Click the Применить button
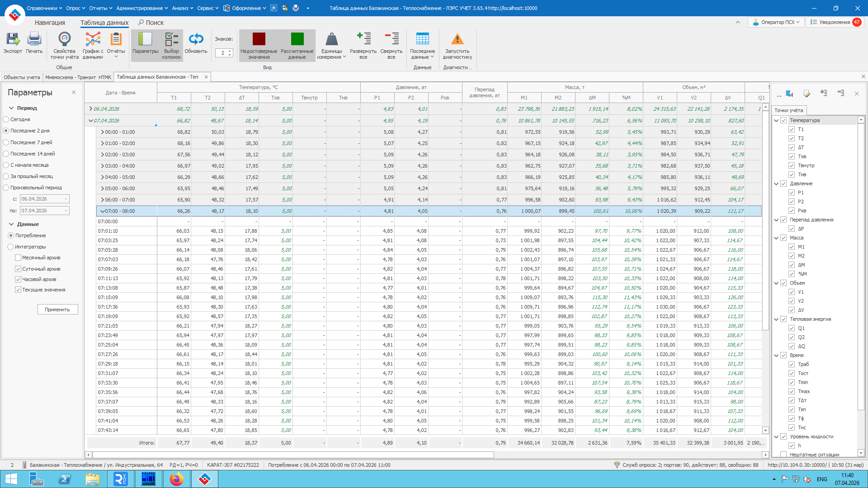Screen dimensions: 868x488 (57, 310)
